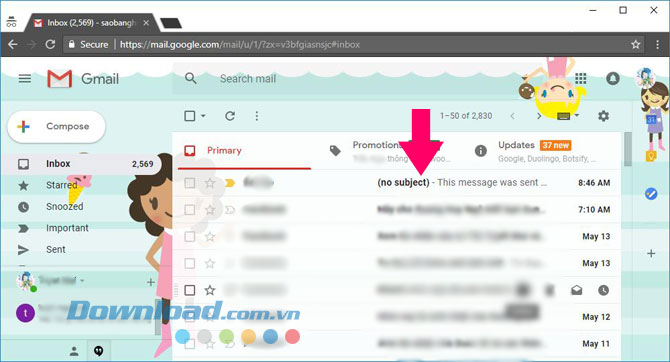The image size is (670, 362).
Task: Reload the page in Chrome toolbar
Action: [x=50, y=44]
